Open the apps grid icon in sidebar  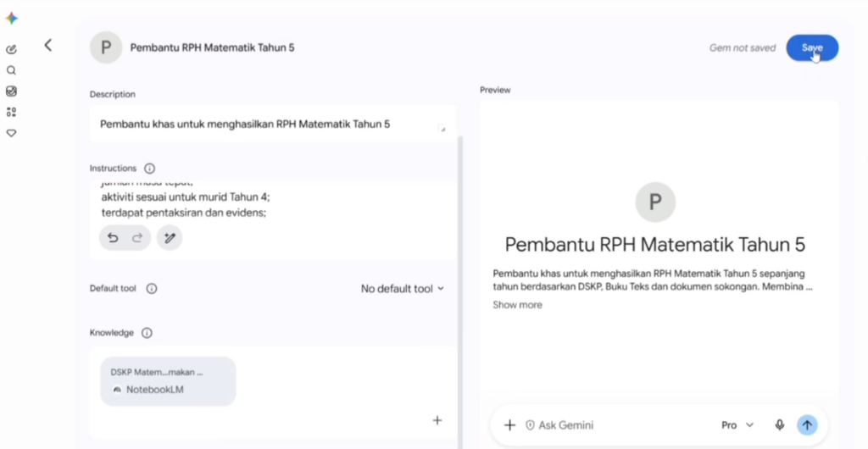click(x=11, y=112)
